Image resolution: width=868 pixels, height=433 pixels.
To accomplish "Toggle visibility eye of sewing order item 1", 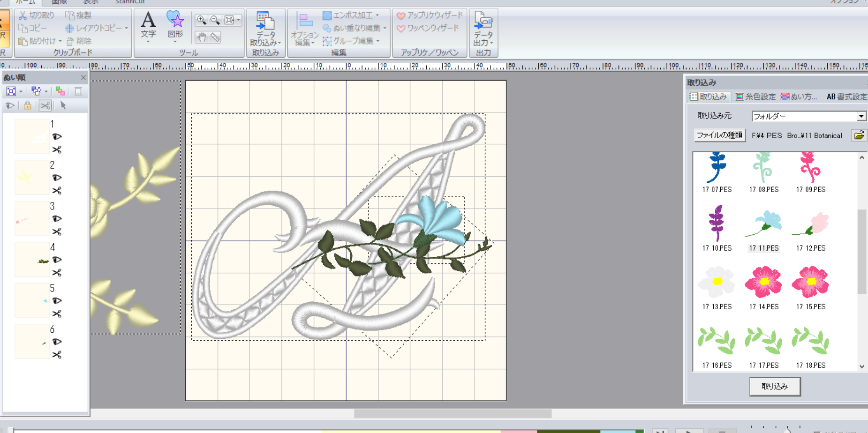I will 57,137.
